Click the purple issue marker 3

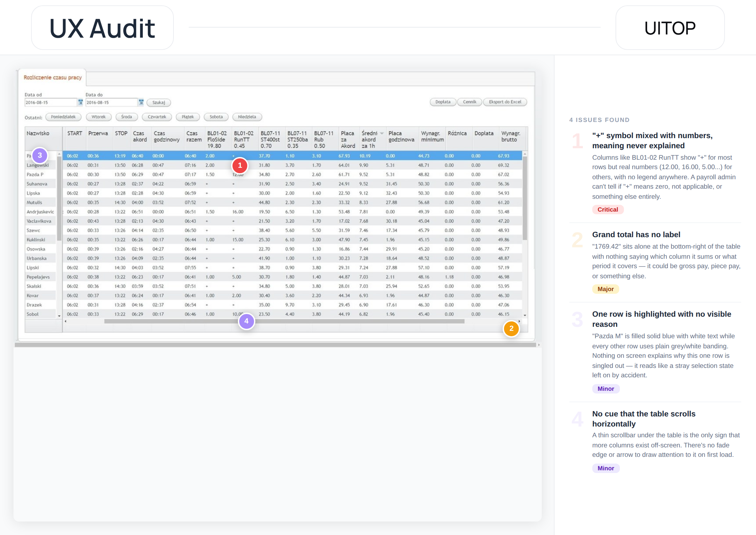click(x=40, y=155)
